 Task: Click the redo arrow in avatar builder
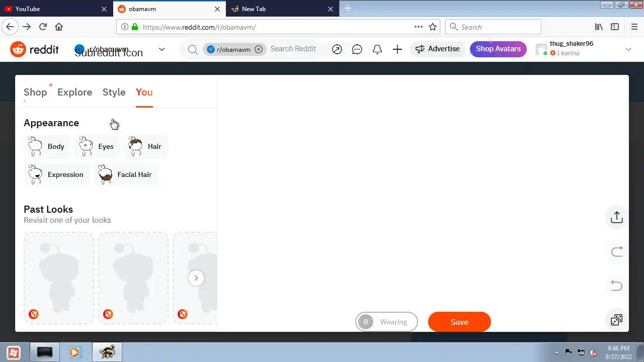tap(617, 251)
